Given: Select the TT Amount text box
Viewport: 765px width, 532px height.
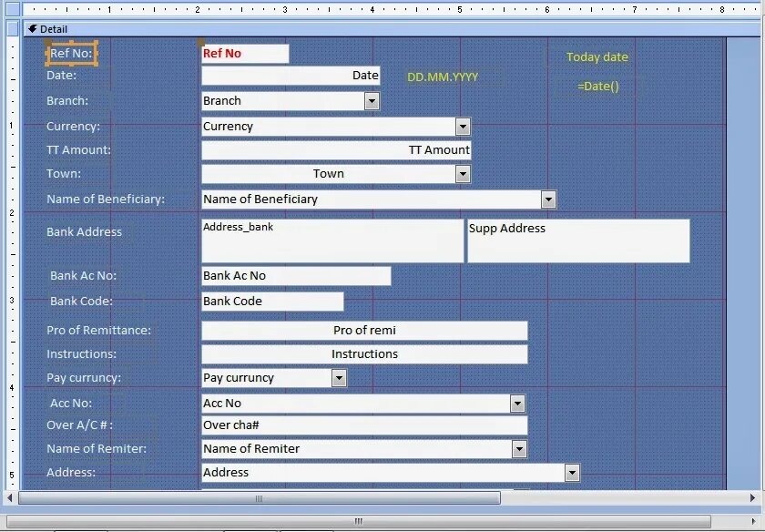Looking at the screenshot, I should 337,150.
